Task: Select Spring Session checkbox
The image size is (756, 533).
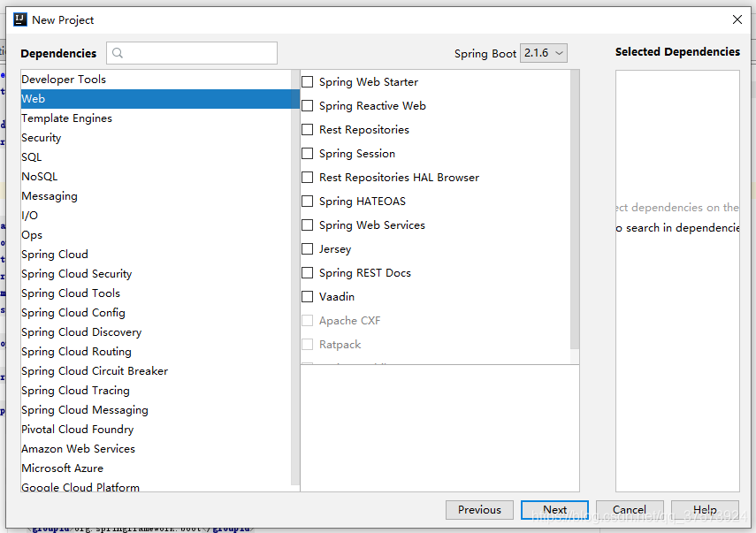Action: click(x=307, y=153)
